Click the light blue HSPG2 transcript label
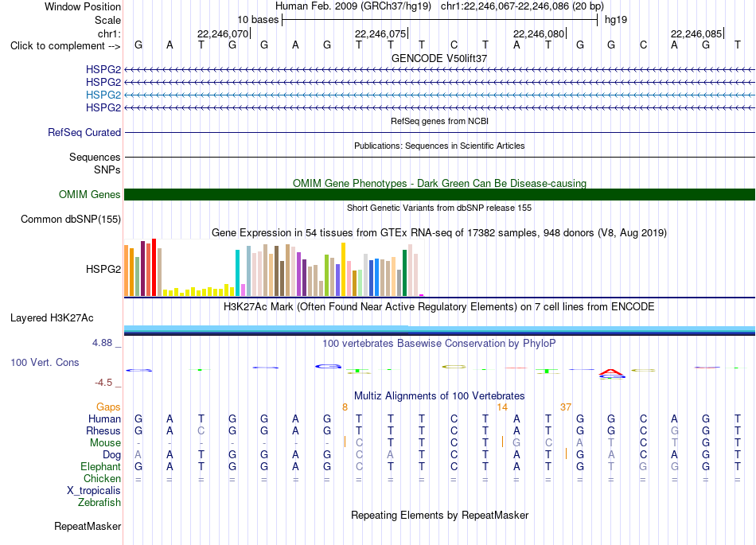 (x=103, y=95)
